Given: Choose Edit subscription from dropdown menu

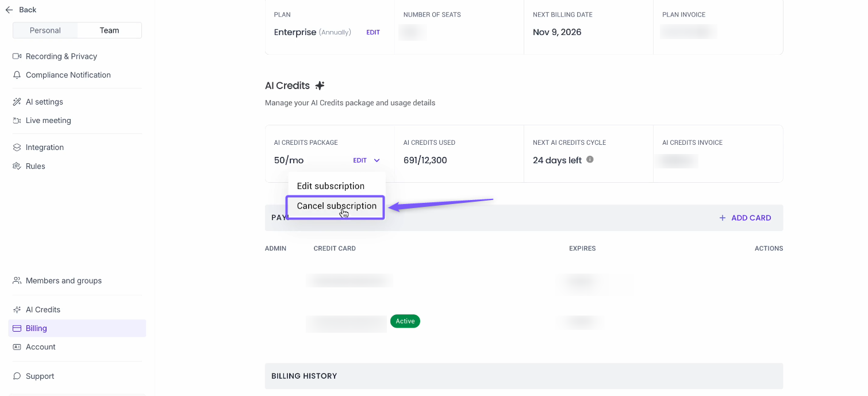Looking at the screenshot, I should (331, 186).
